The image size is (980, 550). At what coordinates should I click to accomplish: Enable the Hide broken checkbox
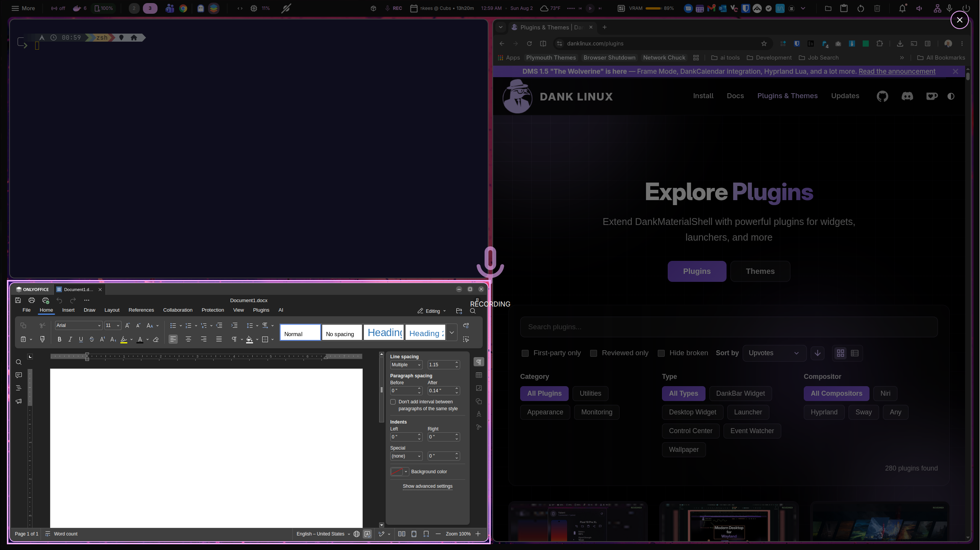coord(661,353)
